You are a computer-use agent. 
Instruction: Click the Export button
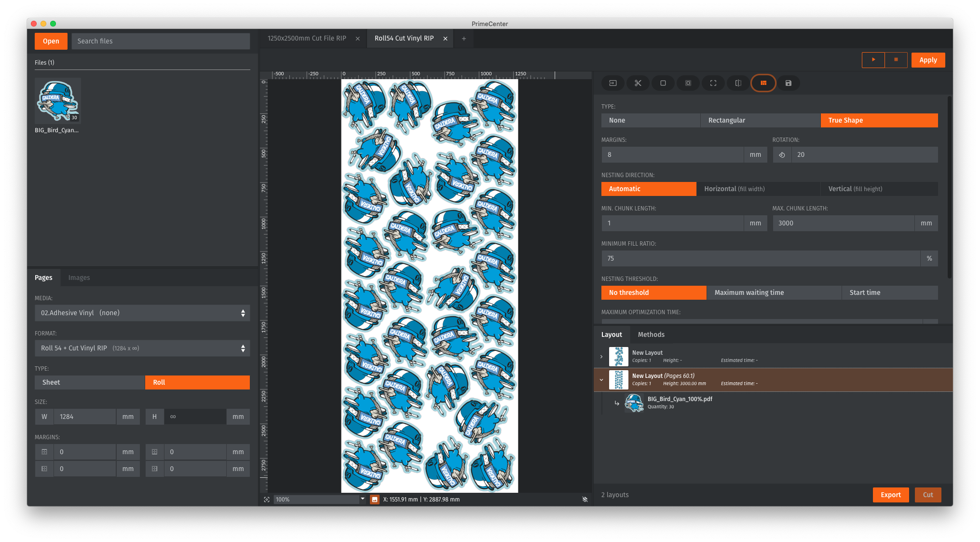890,495
